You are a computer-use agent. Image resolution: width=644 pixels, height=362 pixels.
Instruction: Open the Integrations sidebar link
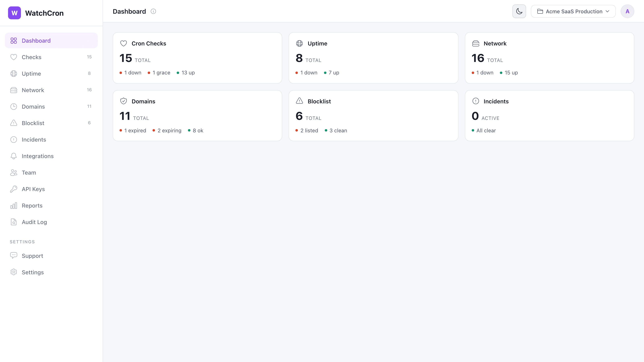tap(51, 156)
